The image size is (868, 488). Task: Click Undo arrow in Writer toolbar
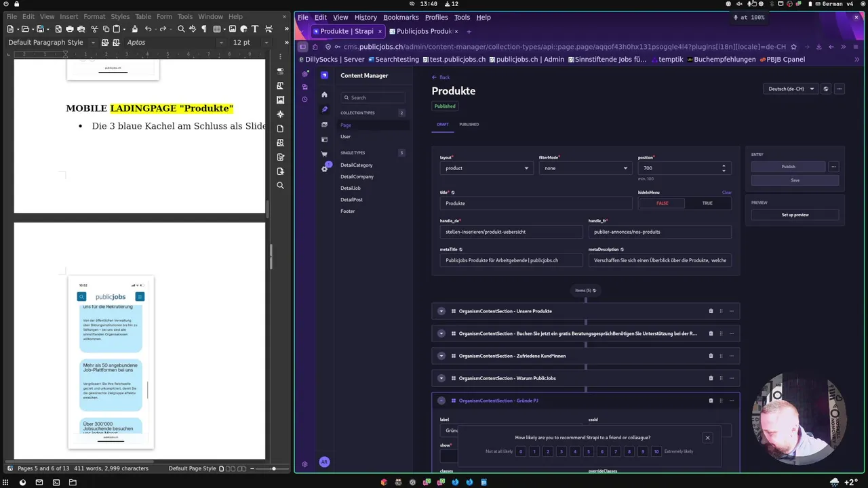pos(148,29)
